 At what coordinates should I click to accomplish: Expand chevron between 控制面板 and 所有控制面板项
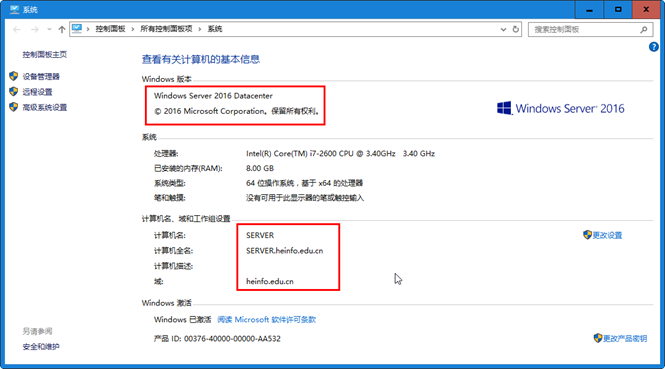(x=133, y=29)
